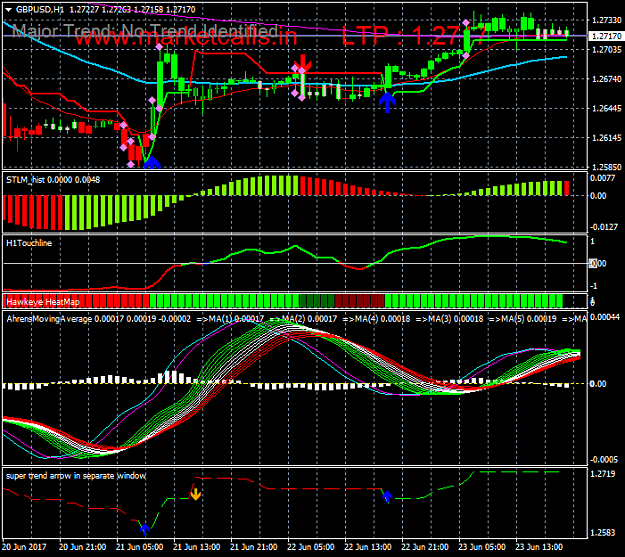Click the '22 Jun 13:00' time axis label
Image resolution: width=625 pixels, height=557 pixels.
coord(368,547)
